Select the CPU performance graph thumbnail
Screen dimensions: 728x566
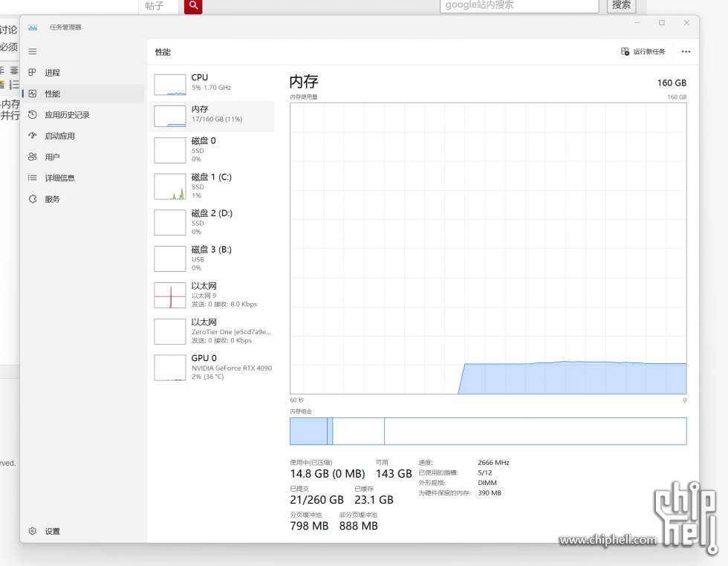(x=170, y=85)
